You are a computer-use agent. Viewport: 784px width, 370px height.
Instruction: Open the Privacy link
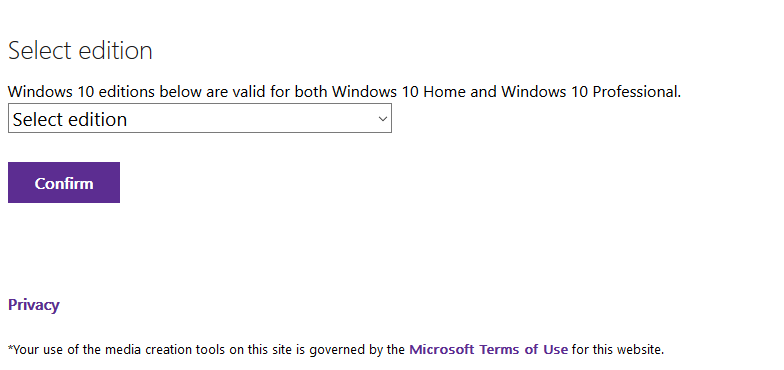tap(34, 304)
